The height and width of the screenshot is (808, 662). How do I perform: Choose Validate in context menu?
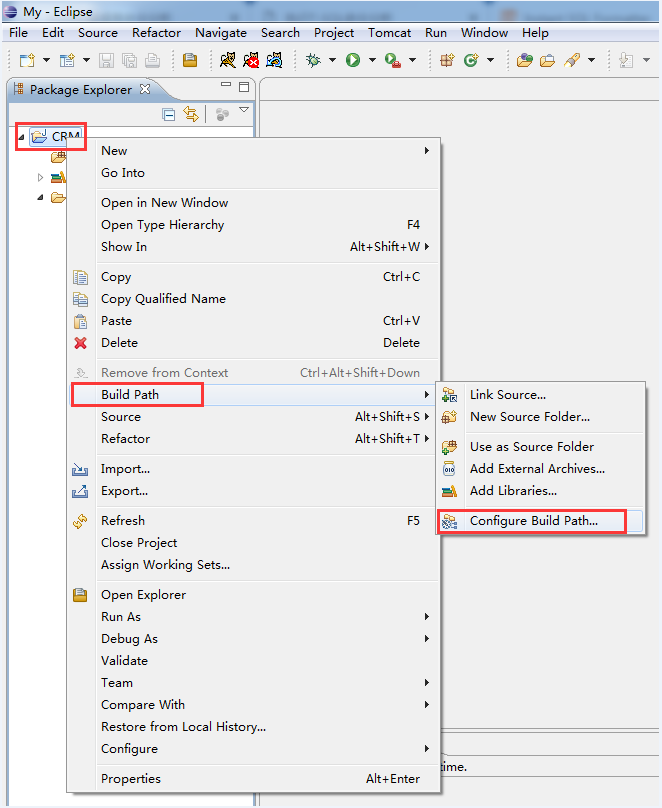tap(254, 661)
